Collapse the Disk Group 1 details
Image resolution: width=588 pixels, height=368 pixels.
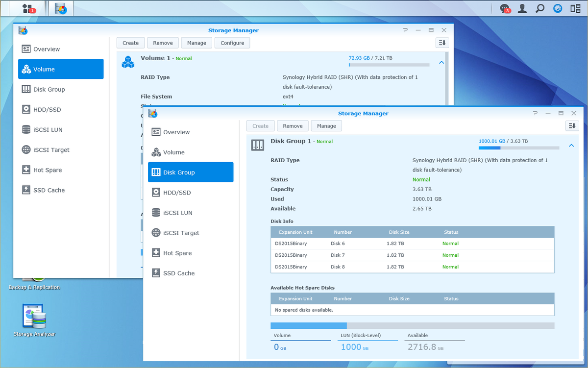(571, 145)
